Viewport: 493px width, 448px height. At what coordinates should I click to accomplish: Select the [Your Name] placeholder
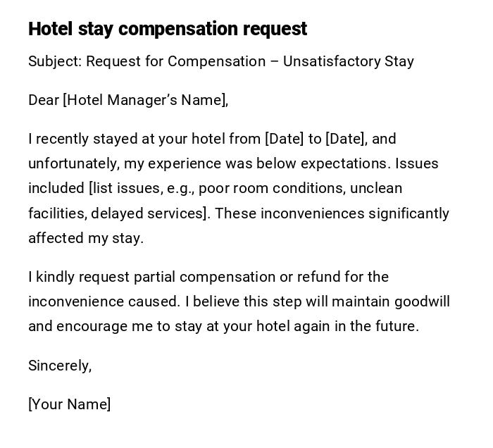point(70,404)
